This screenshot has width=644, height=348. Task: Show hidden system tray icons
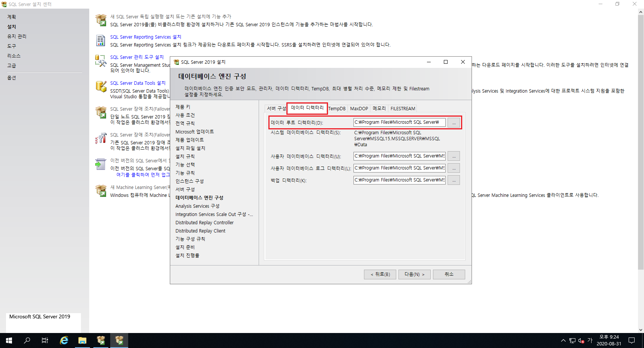[x=563, y=340]
